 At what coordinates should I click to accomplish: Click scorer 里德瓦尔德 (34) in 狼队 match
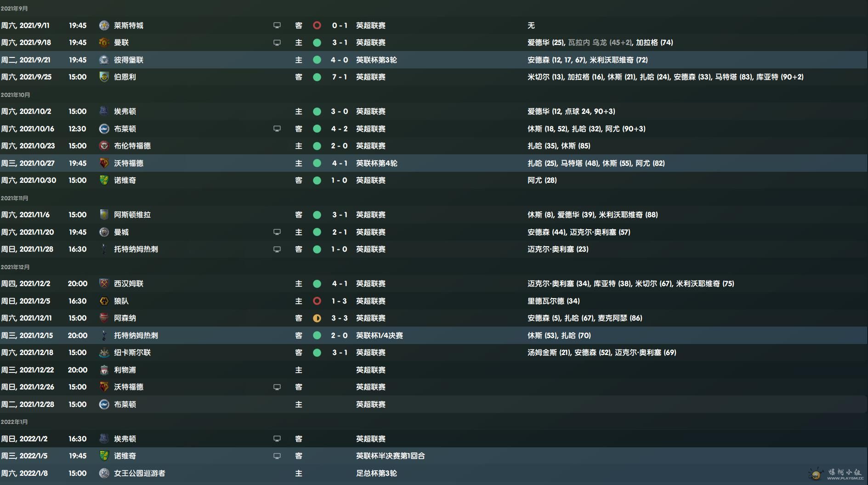pyautogui.click(x=554, y=301)
